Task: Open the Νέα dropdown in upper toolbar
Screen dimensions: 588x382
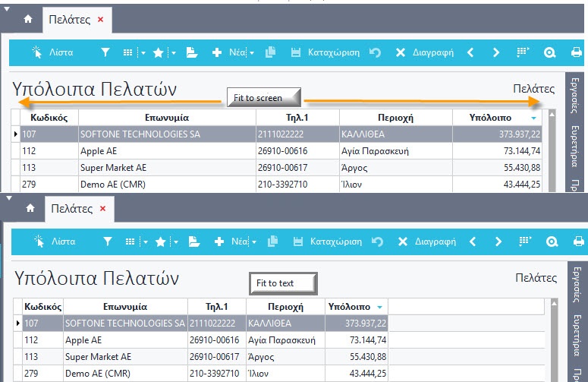Action: pos(253,52)
